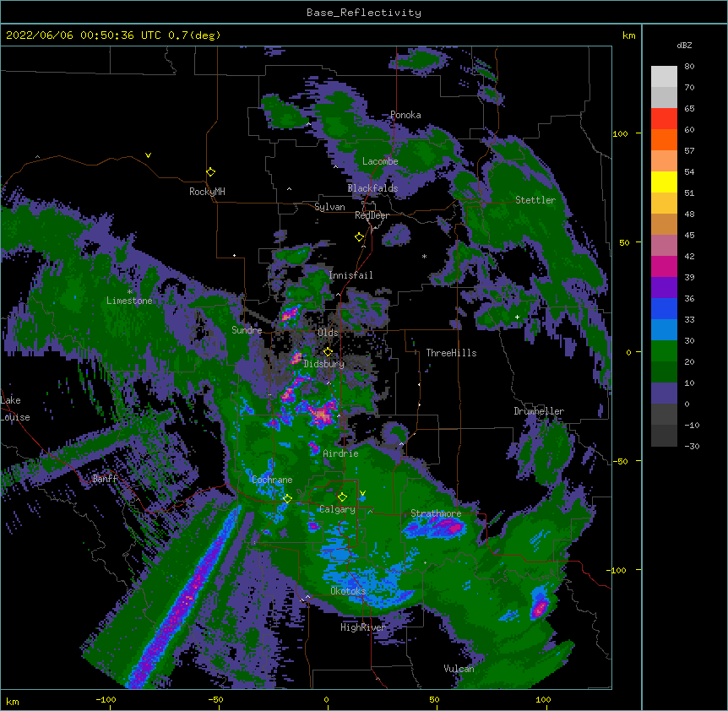Click the yellow V marker northeast of Calgary
This screenshot has height=711, width=728.
(x=362, y=493)
